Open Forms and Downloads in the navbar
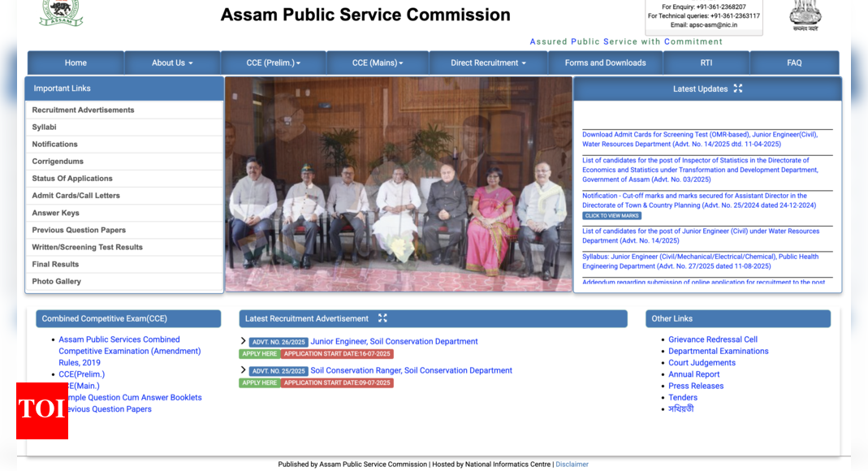868x471 pixels. point(605,63)
